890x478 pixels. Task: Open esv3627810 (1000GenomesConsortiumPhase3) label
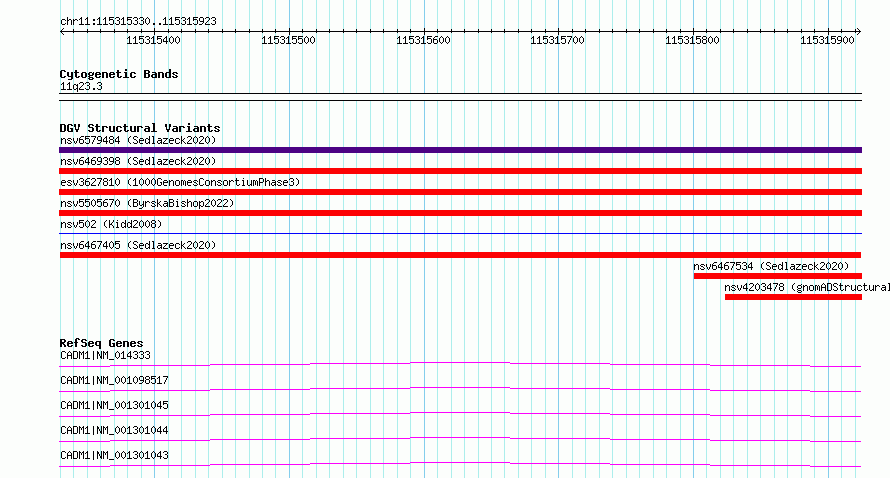(180, 182)
